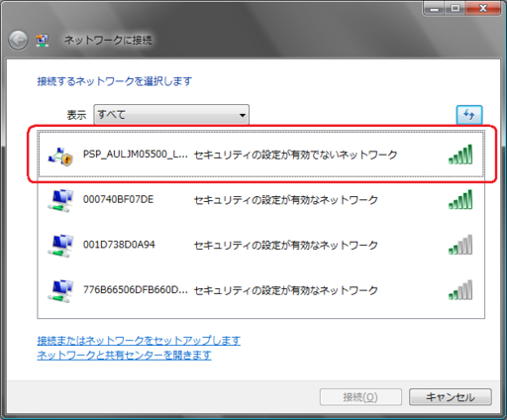Image resolution: width=507 pixels, height=420 pixels.
Task: Click signal strength bars of 776B66506DFB660D...
Action: [x=460, y=290]
